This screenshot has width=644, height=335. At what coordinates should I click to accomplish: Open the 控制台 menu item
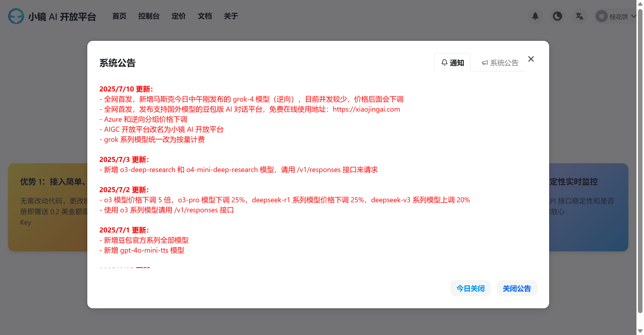point(149,16)
